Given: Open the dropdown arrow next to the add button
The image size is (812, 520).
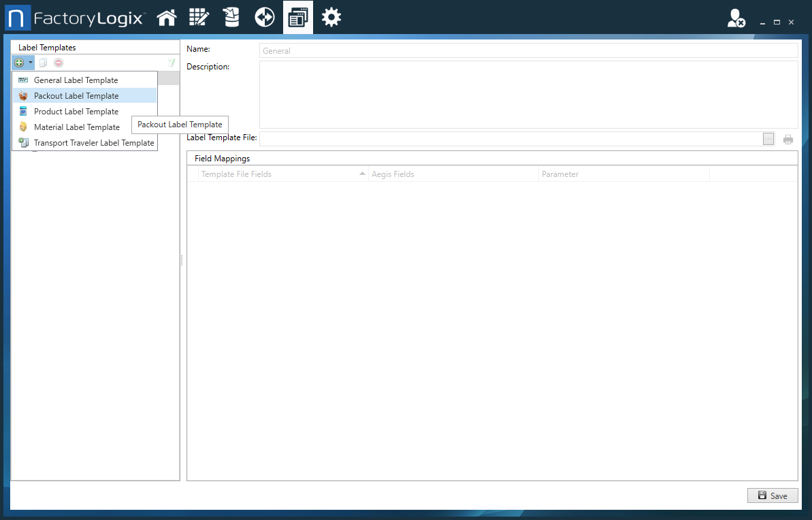Looking at the screenshot, I should tap(31, 62).
